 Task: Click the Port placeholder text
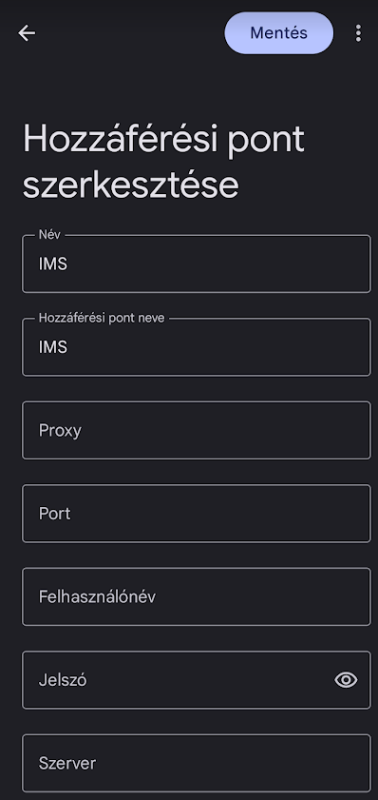55,514
